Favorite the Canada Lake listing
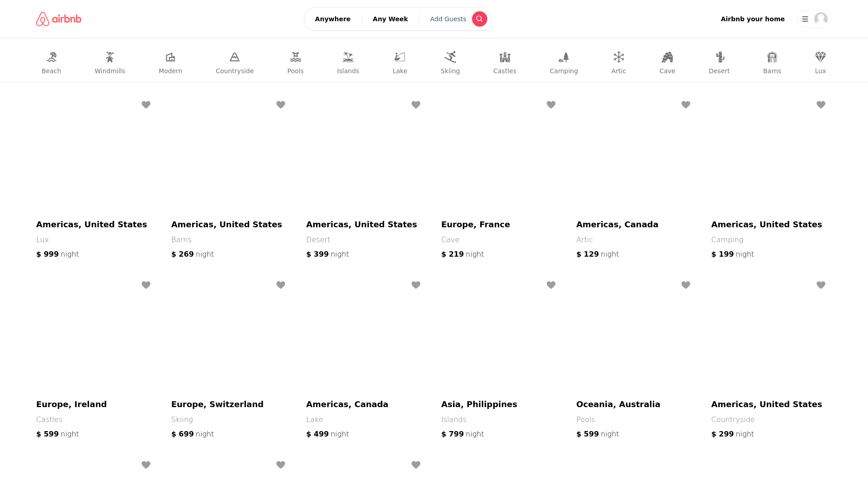The image size is (868, 488). coord(416,285)
